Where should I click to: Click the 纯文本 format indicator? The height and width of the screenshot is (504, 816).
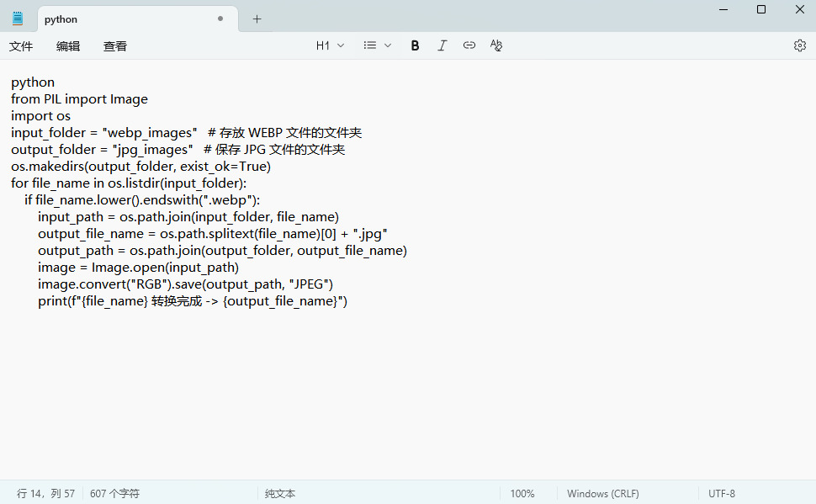[x=280, y=493]
